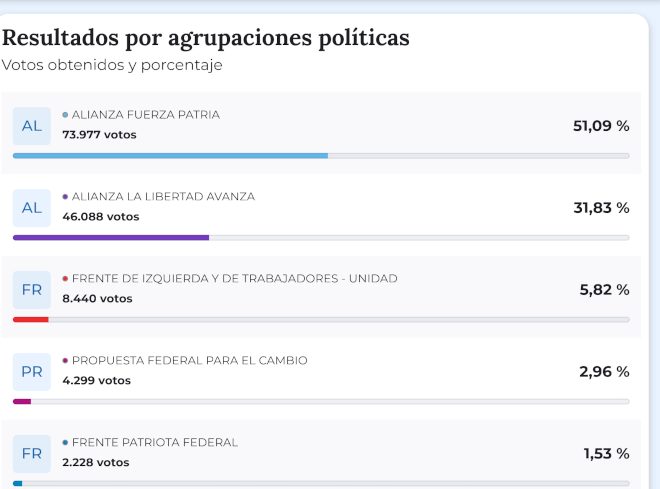
Task: Select the ALIANZA FUERZA PATRIA party name
Action: click(145, 115)
